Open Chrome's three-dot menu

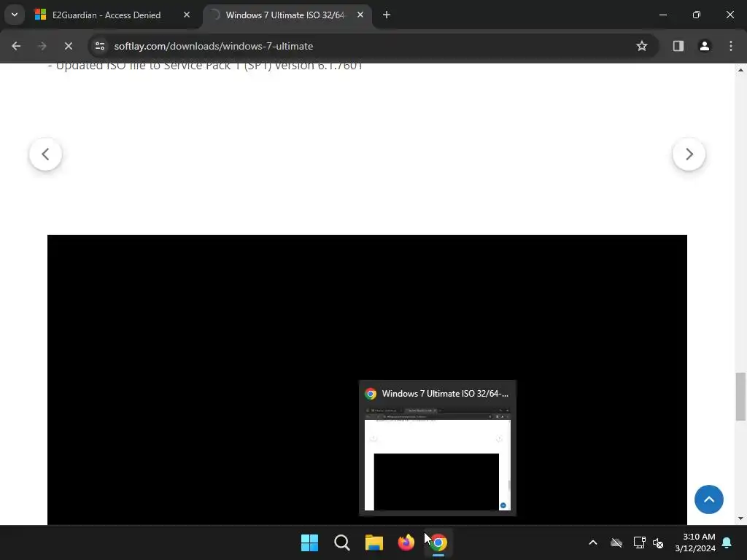731,46
